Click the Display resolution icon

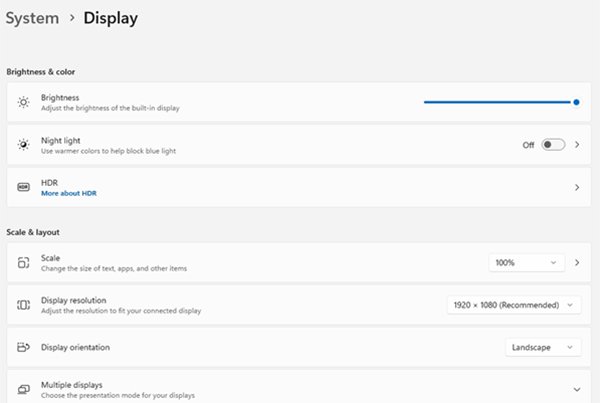(x=24, y=305)
